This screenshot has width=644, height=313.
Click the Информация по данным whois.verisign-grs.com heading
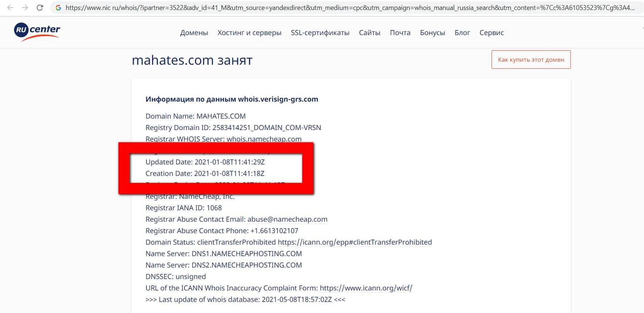232,99
